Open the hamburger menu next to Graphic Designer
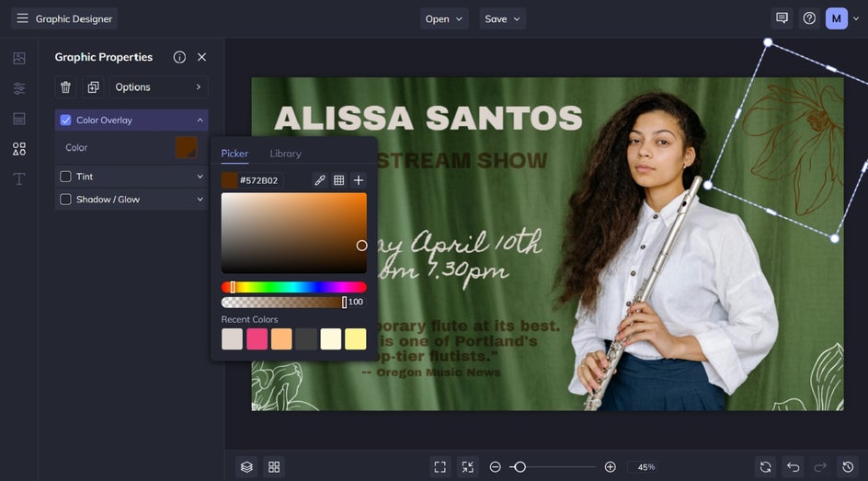This screenshot has height=481, width=868. point(22,18)
